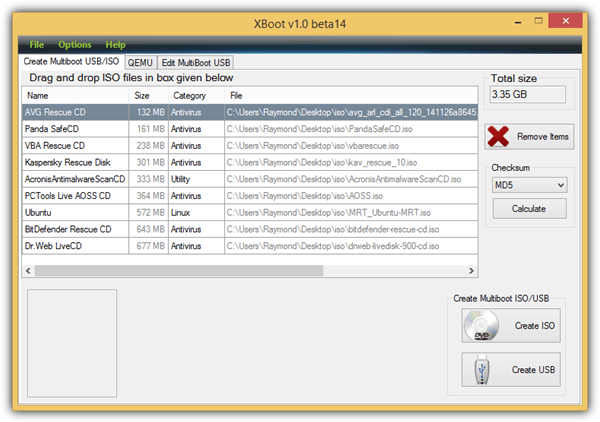Click the 238 MB size cell
The image size is (600, 422).
coord(148,146)
